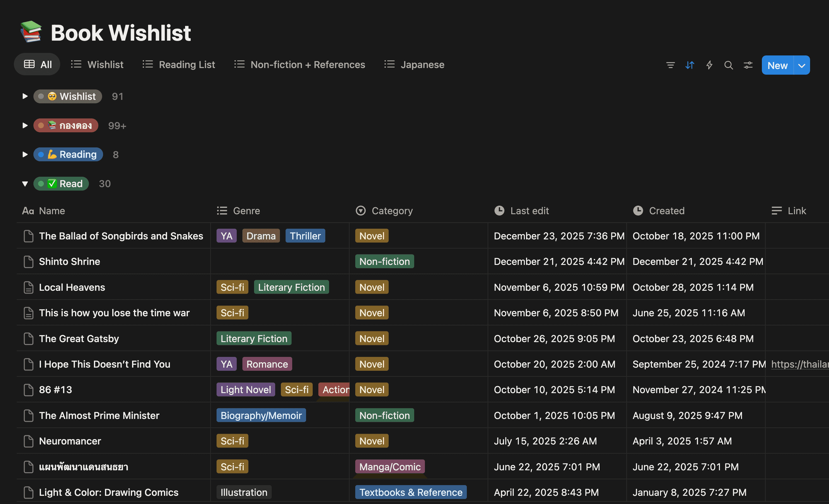Click the New button
The height and width of the screenshot is (504, 829).
[778, 65]
